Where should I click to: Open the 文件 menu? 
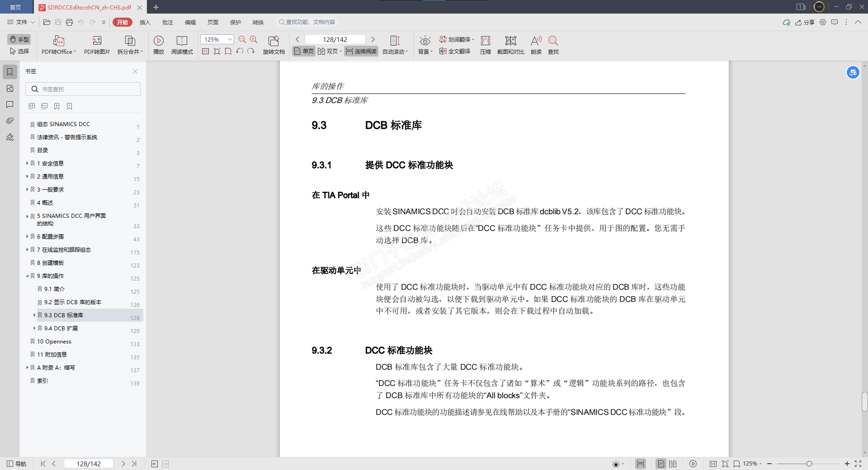click(x=21, y=22)
